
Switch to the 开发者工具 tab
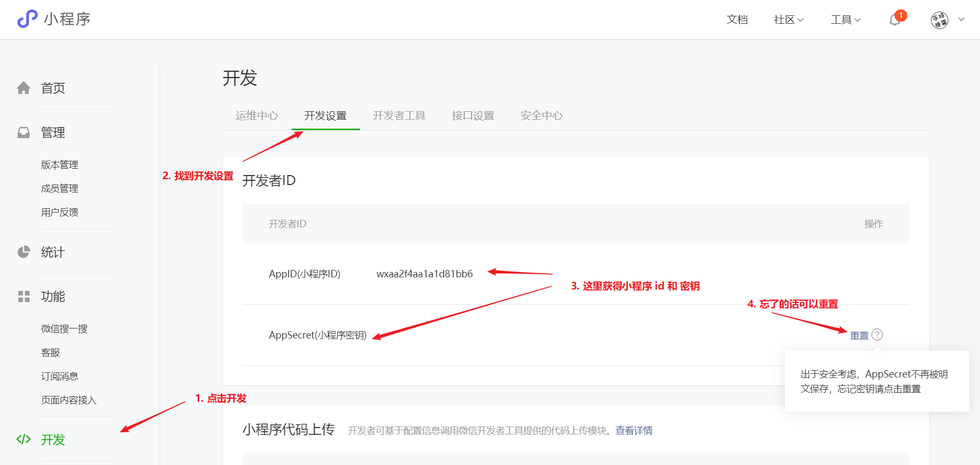pos(399,115)
